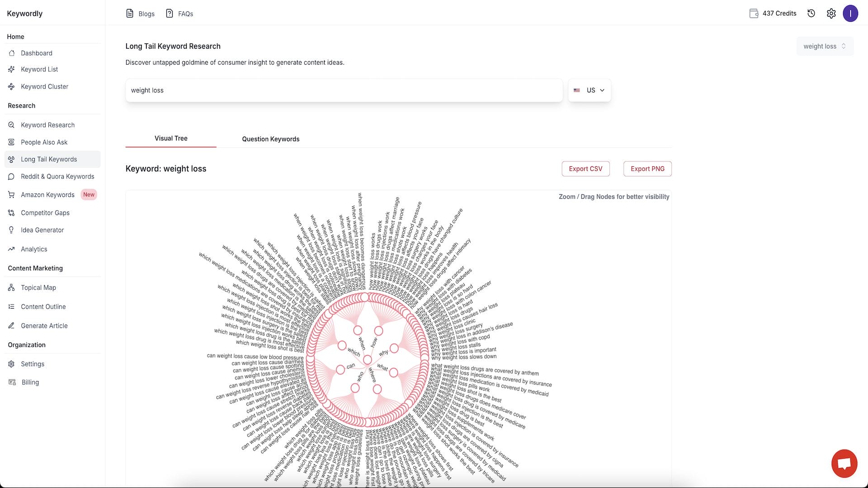Expand the weight loss project selector
Viewport: 868px width, 488px height.
(825, 46)
